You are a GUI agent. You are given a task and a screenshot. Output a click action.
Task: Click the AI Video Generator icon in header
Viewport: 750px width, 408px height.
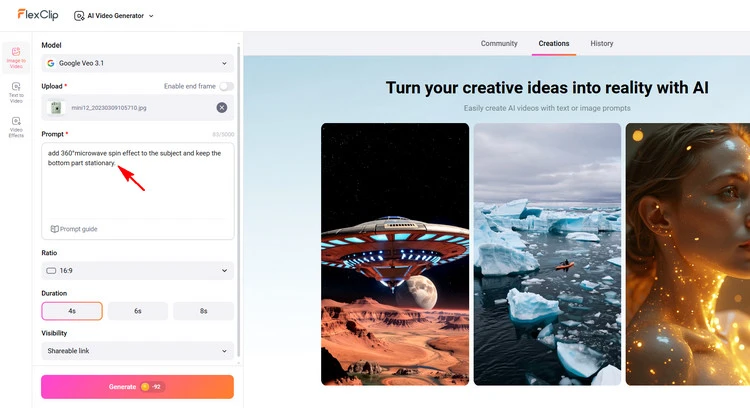(x=80, y=16)
